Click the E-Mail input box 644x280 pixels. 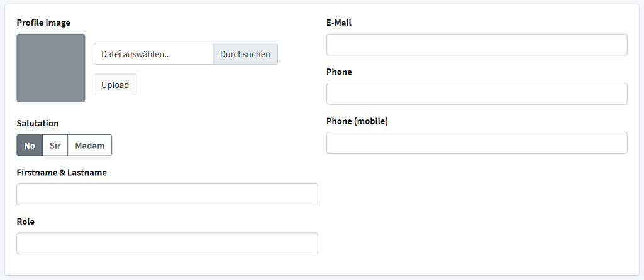pyautogui.click(x=477, y=45)
